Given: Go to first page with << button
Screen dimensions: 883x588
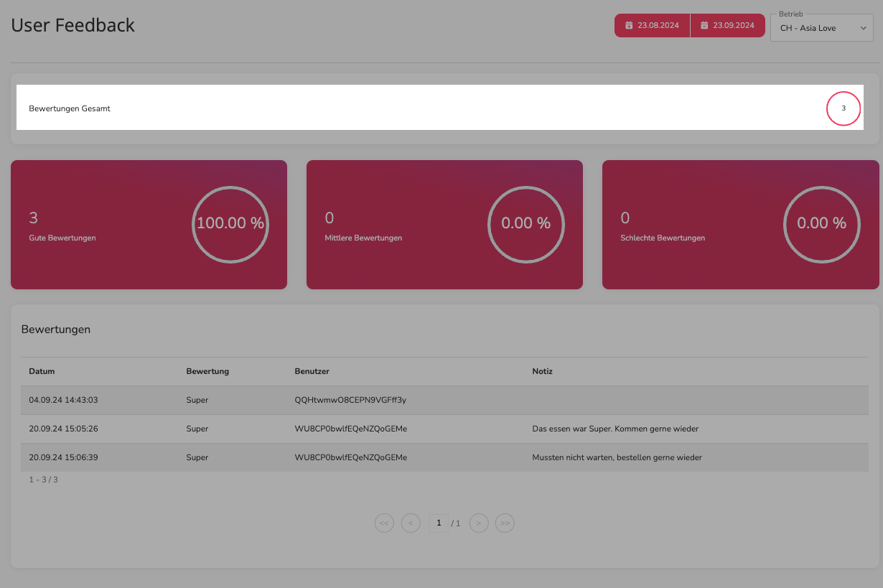Looking at the screenshot, I should pos(384,523).
